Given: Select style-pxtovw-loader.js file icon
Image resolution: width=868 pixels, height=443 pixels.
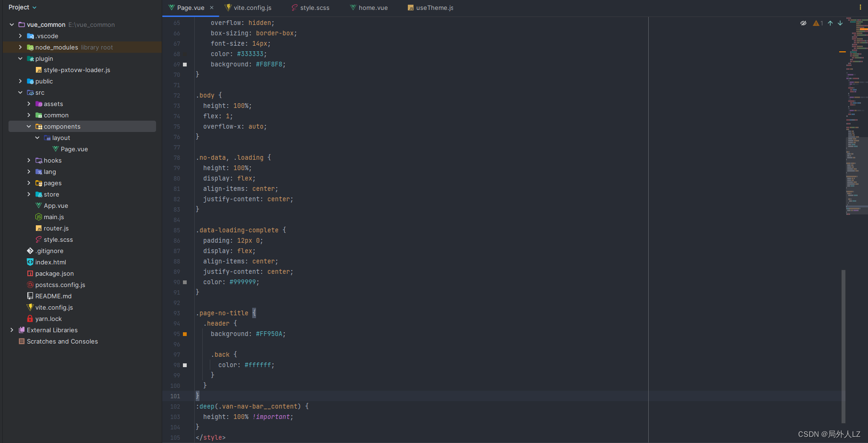Looking at the screenshot, I should click(39, 70).
